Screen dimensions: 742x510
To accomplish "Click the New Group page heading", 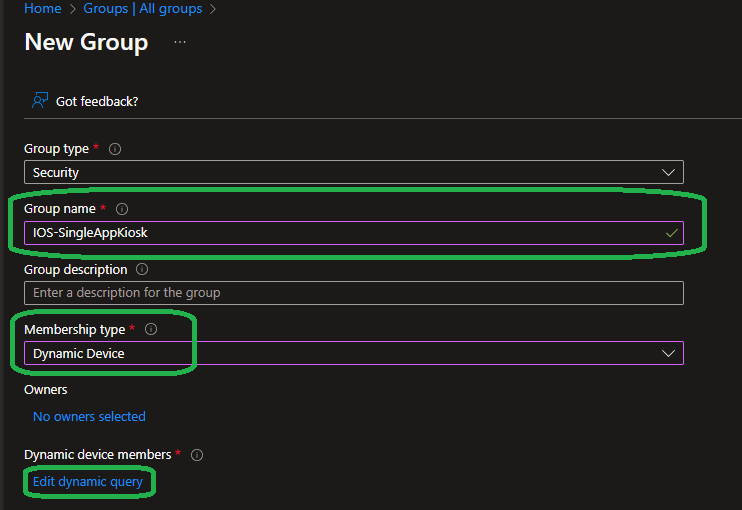I will 86,42.
